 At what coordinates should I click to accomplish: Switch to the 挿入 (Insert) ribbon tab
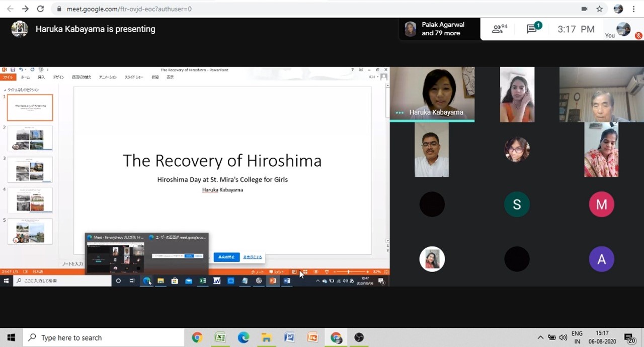41,77
